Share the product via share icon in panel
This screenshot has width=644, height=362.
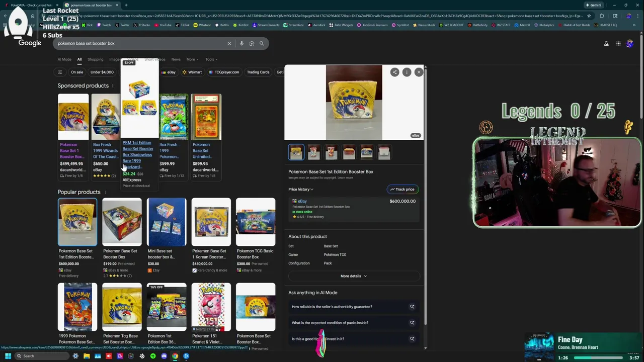(x=395, y=72)
